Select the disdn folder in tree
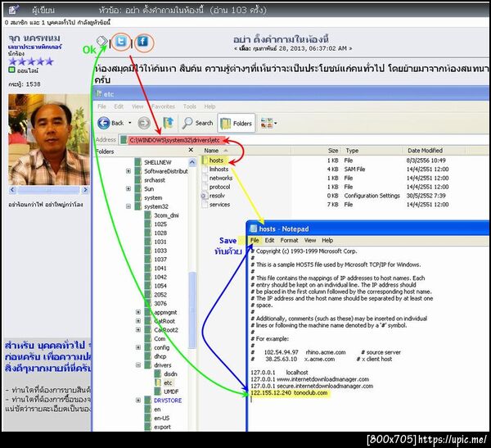Viewport: 491px width, 448px height. click(x=167, y=374)
